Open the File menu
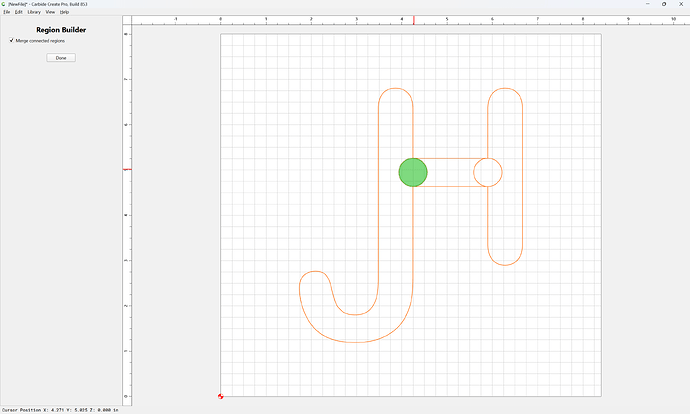The width and height of the screenshot is (690, 414). tap(7, 12)
